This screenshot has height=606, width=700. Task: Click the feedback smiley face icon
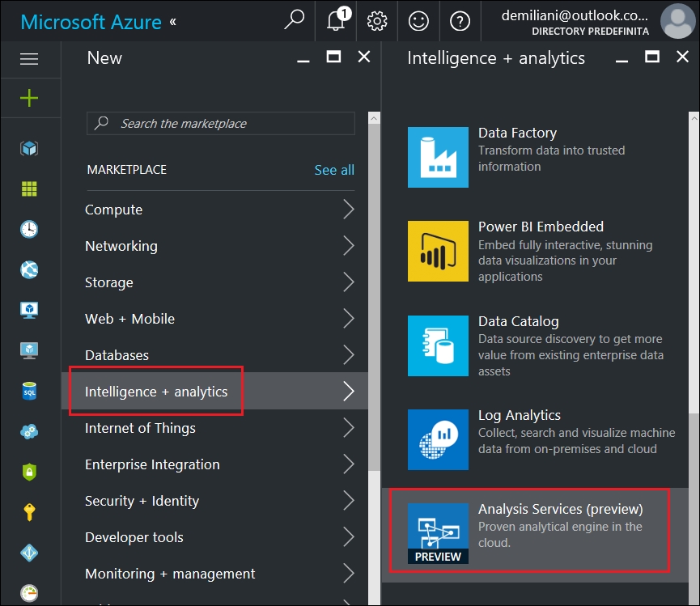418,21
